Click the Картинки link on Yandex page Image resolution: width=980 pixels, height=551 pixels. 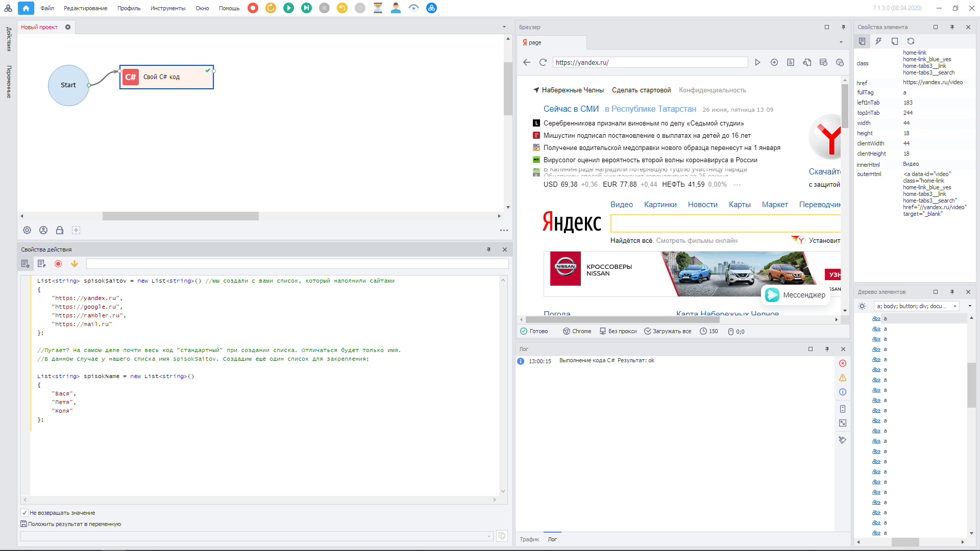point(660,205)
